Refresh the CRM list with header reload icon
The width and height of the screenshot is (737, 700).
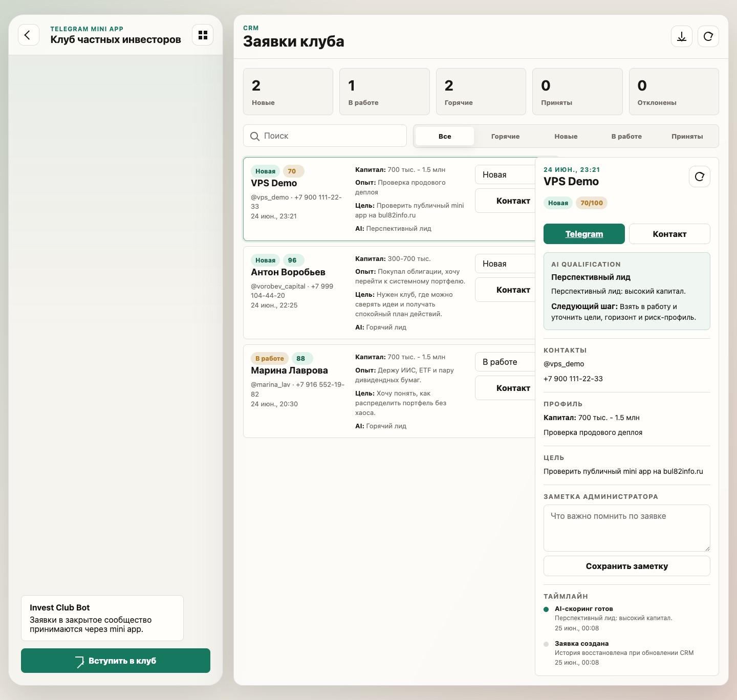click(708, 36)
